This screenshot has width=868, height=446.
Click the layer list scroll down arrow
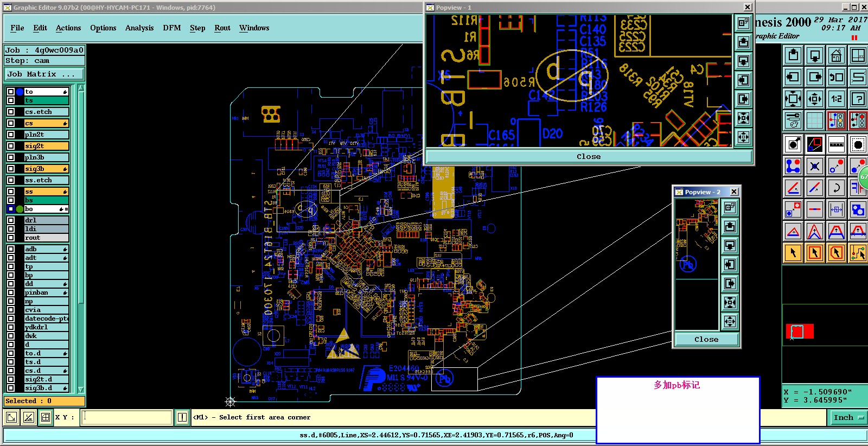pos(81,390)
